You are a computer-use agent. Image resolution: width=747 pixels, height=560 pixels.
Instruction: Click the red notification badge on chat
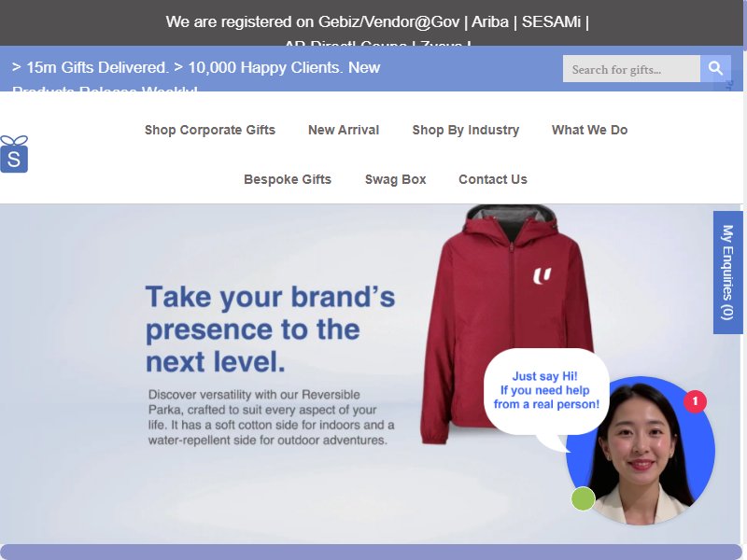coord(695,401)
